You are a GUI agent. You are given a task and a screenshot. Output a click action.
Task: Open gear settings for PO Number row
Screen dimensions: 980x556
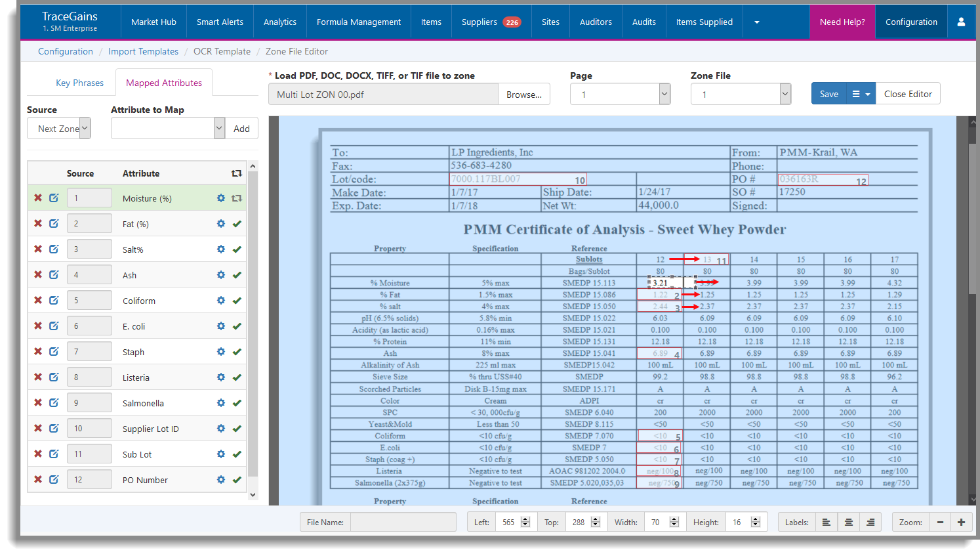[221, 479]
